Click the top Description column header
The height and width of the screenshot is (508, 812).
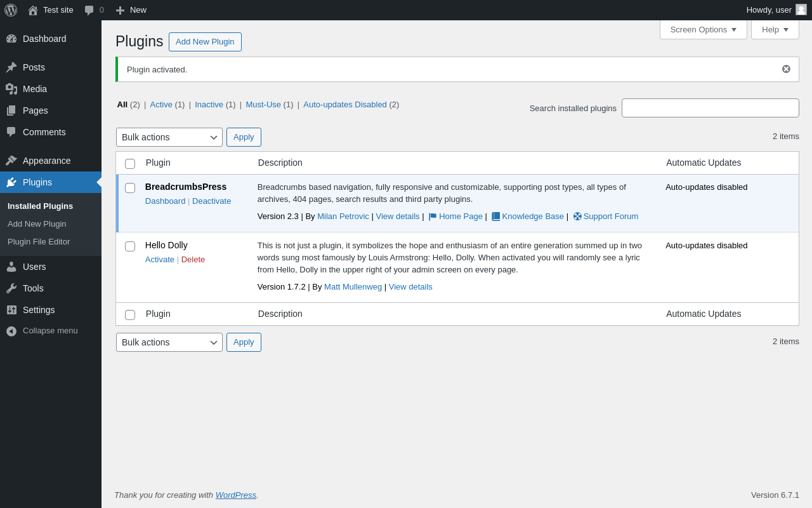(280, 163)
